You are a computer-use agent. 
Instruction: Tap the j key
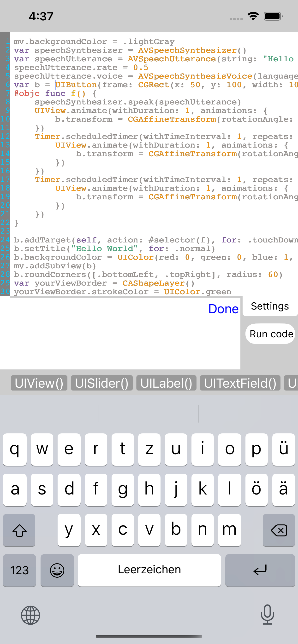176,489
